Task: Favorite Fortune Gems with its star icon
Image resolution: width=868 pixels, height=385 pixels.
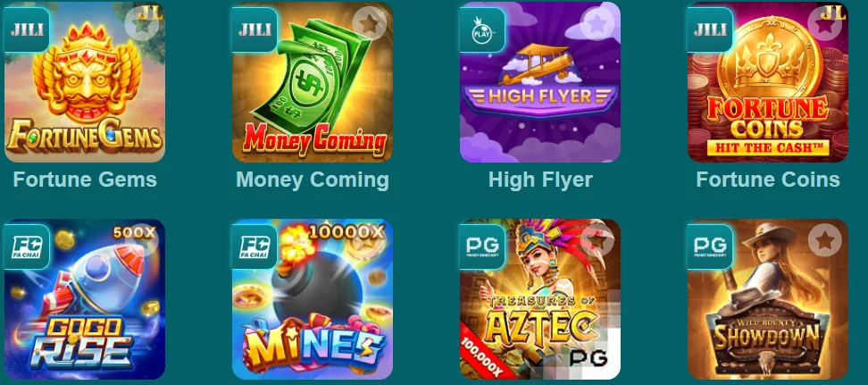Action: point(141,23)
